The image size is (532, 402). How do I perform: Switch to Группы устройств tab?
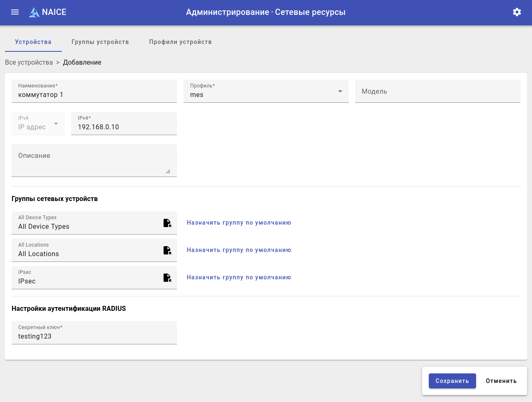[x=100, y=42]
